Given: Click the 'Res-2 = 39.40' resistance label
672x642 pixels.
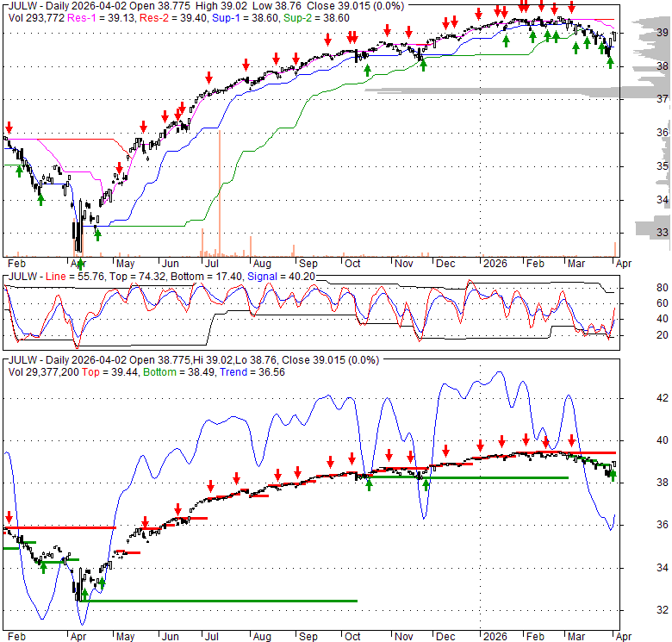Looking at the screenshot, I should coord(173,18).
